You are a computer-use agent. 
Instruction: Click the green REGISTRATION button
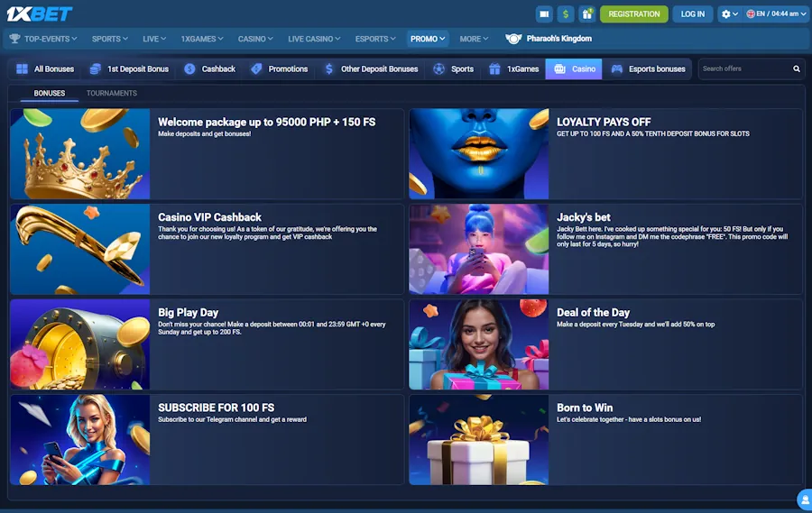(x=634, y=14)
